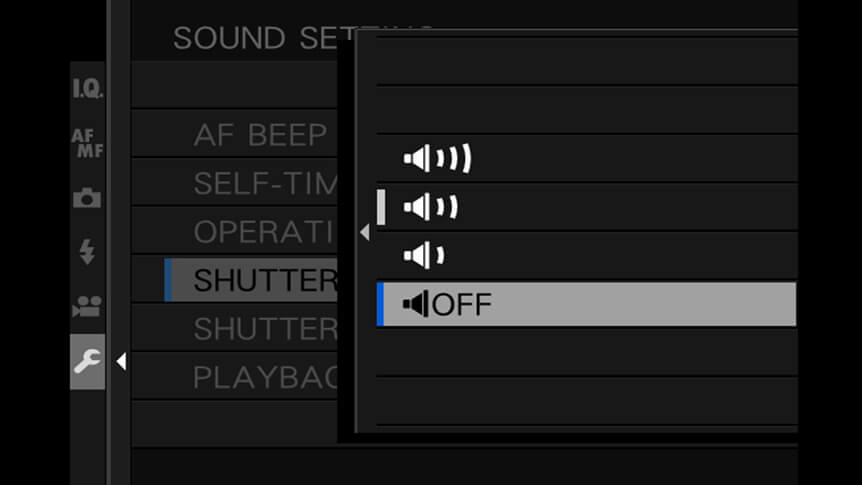Image resolution: width=862 pixels, height=485 pixels.
Task: Open the I.Q. image quality tab
Action: pos(87,88)
